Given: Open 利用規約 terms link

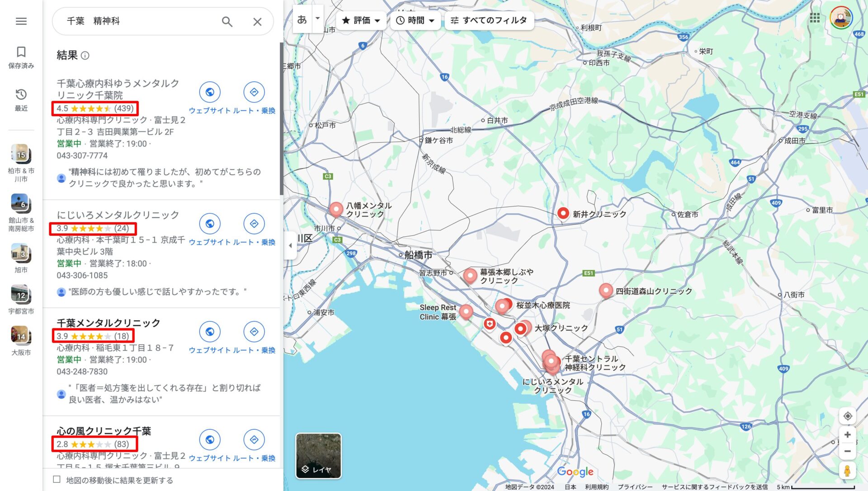Looking at the screenshot, I should 596,487.
